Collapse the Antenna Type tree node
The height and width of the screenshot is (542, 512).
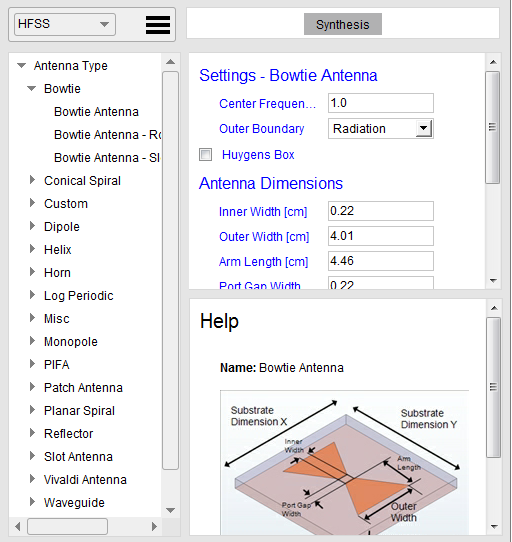[21, 65]
